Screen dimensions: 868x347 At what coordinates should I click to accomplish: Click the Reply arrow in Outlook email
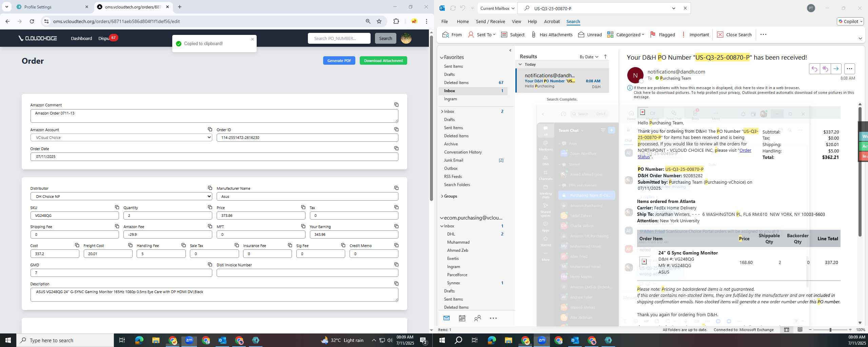pos(814,69)
